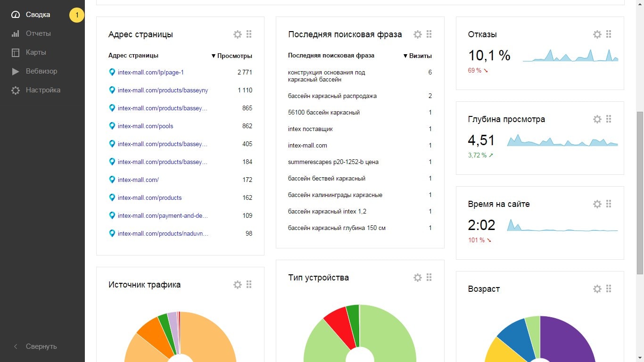Open intex-mall.com/products link
644x362 pixels.
tap(149, 197)
